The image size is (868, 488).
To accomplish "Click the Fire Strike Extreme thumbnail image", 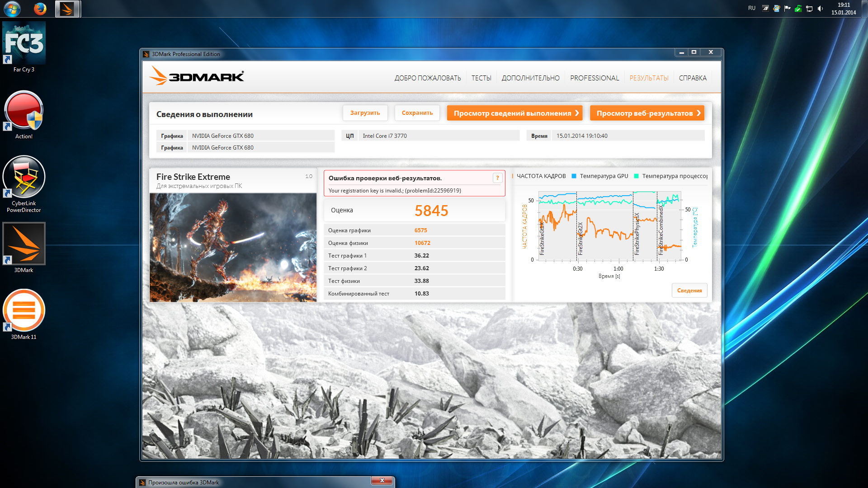I will tap(233, 247).
